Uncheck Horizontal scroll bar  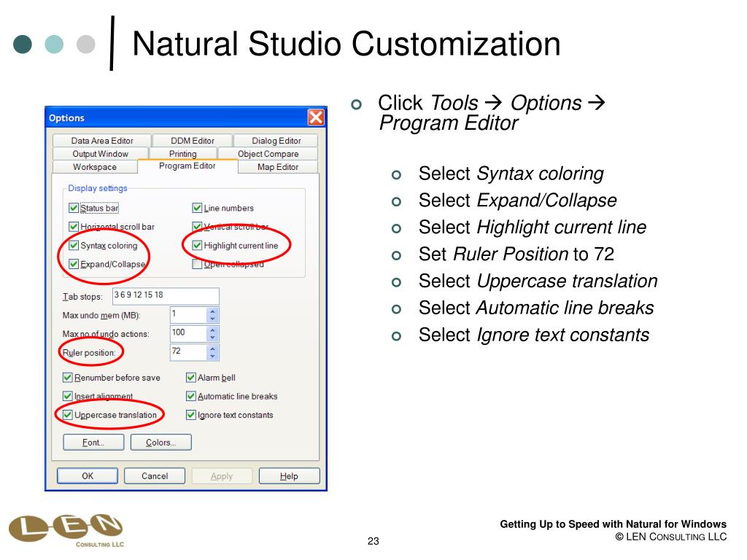(74, 227)
